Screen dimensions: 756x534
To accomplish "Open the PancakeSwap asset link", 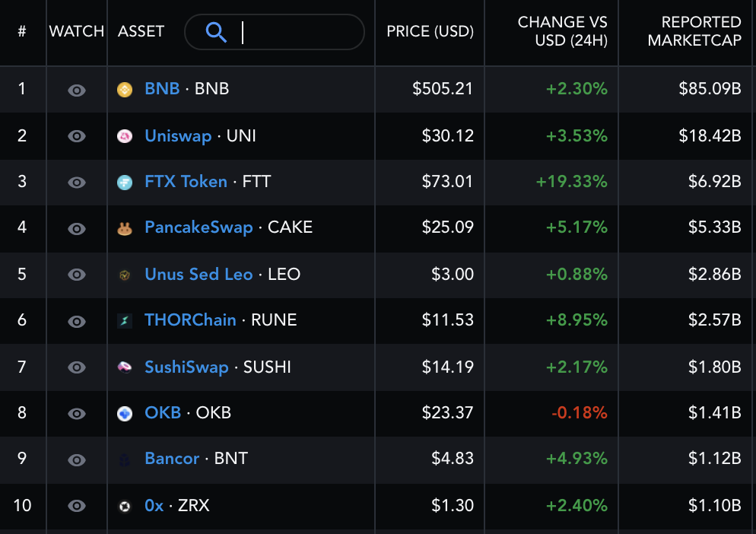I will [x=199, y=227].
